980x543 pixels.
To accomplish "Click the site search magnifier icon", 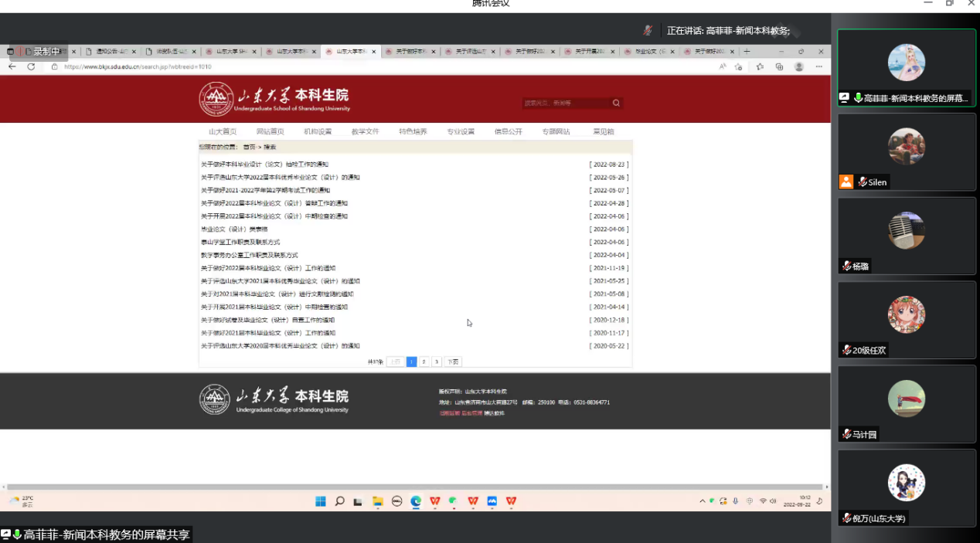I will [x=616, y=103].
